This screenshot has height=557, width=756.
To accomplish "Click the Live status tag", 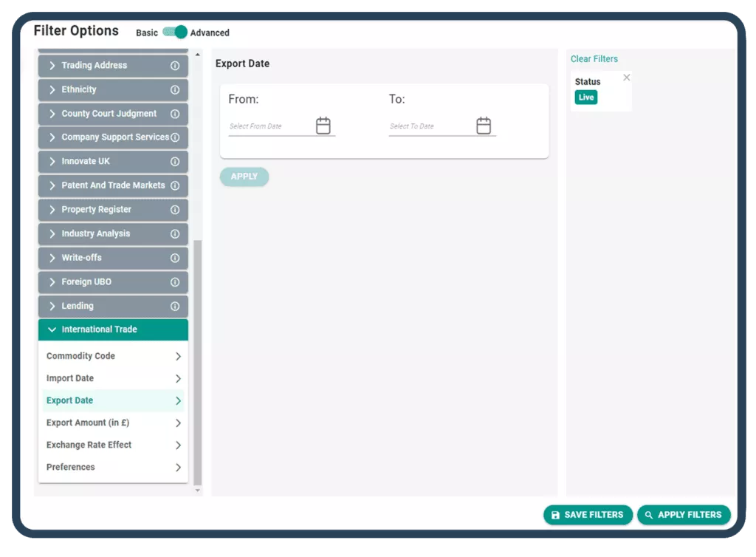I will [x=585, y=98].
